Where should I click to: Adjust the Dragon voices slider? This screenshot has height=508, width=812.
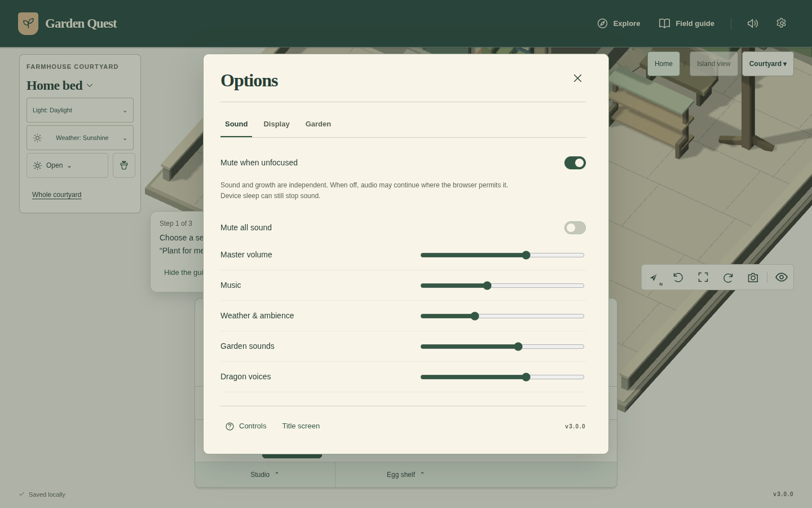pyautogui.click(x=502, y=377)
